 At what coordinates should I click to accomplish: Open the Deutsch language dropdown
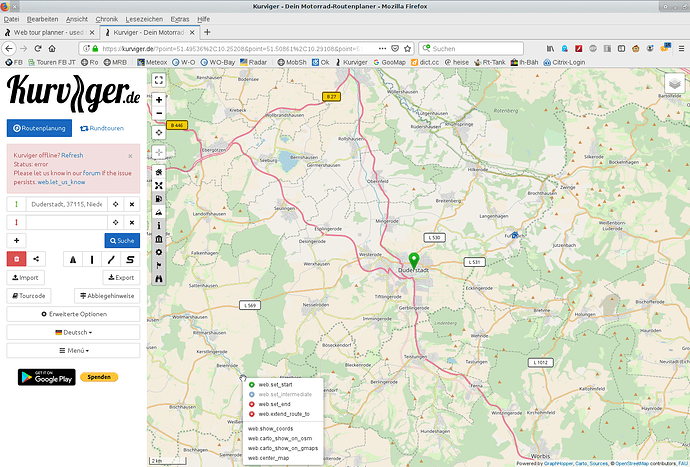click(73, 332)
